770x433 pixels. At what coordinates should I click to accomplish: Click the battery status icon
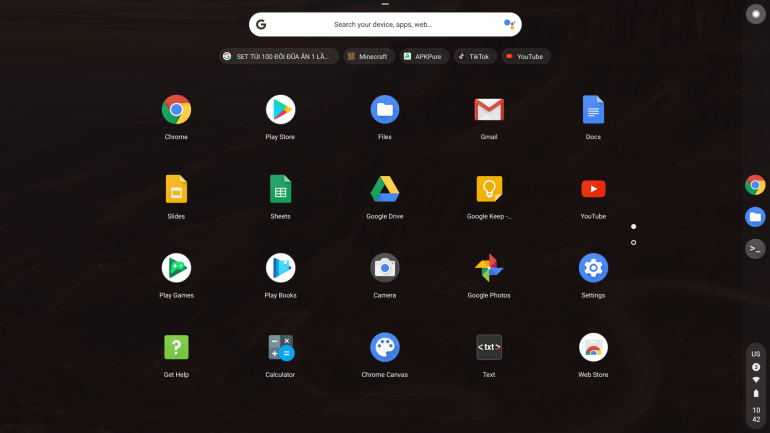[756, 393]
